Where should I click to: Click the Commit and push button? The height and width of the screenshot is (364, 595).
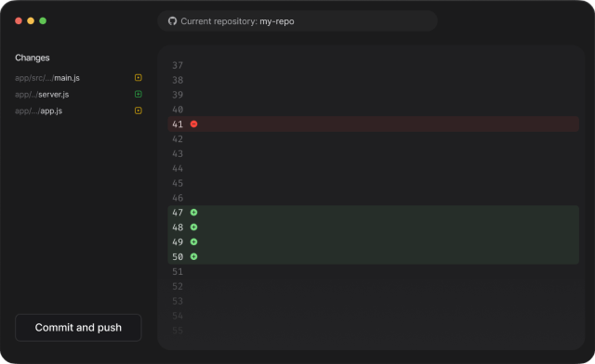click(x=78, y=328)
